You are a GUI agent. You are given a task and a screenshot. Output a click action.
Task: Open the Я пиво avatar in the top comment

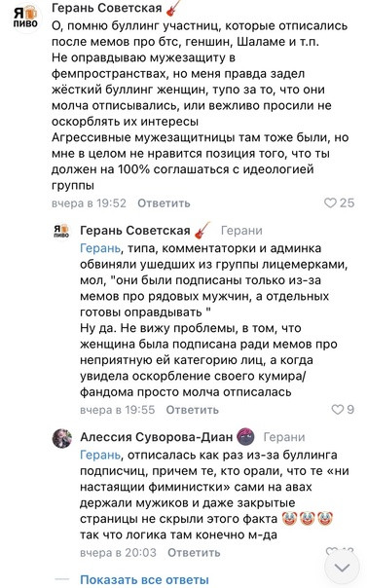pyautogui.click(x=25, y=18)
